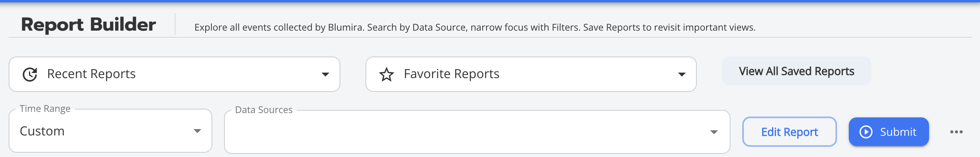Click the Recent Reports label text

[x=91, y=74]
